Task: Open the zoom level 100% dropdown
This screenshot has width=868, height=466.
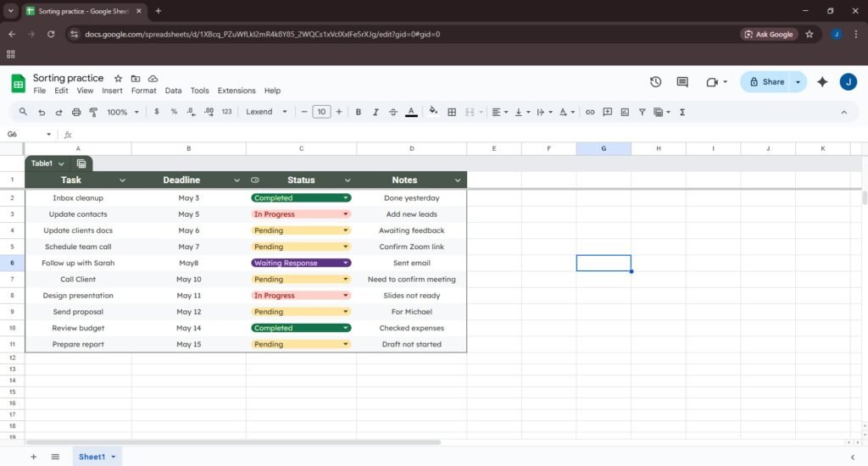Action: [x=122, y=112]
